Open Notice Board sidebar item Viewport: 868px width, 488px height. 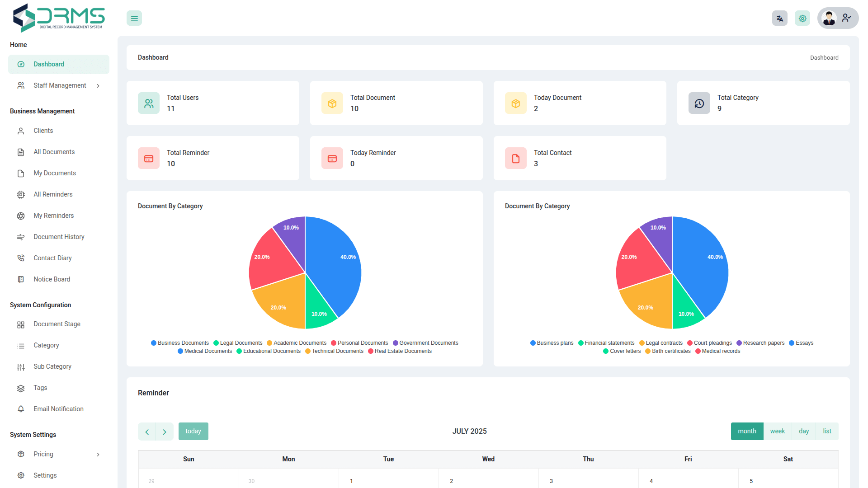[52, 279]
